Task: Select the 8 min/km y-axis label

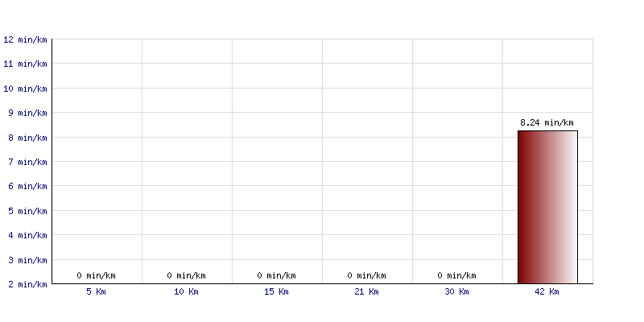Action: 27,138
